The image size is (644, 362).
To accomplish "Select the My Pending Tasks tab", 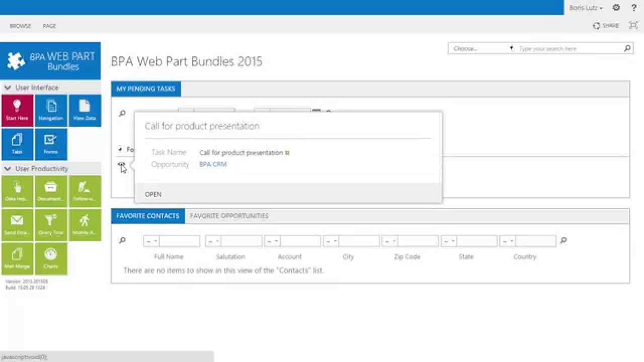I will (146, 89).
